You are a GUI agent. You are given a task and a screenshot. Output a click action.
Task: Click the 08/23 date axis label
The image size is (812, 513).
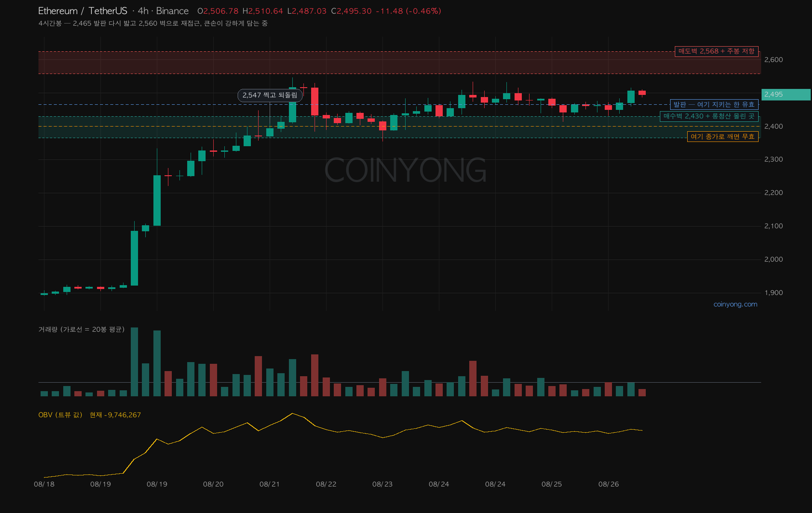[x=382, y=484]
